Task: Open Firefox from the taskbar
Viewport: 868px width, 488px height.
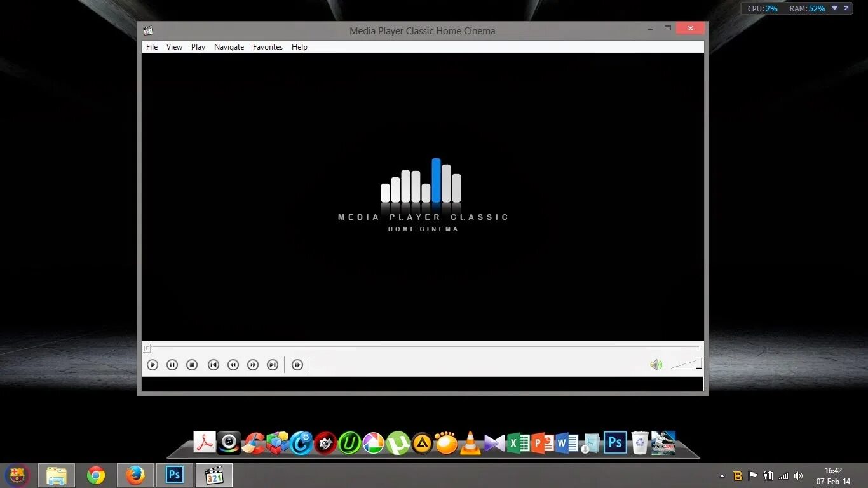Action: pyautogui.click(x=135, y=475)
